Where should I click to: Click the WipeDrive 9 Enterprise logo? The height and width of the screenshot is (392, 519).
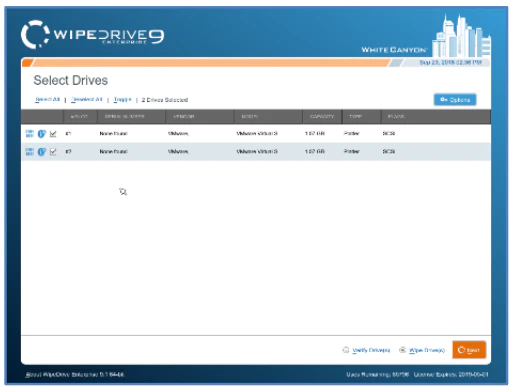click(92, 35)
